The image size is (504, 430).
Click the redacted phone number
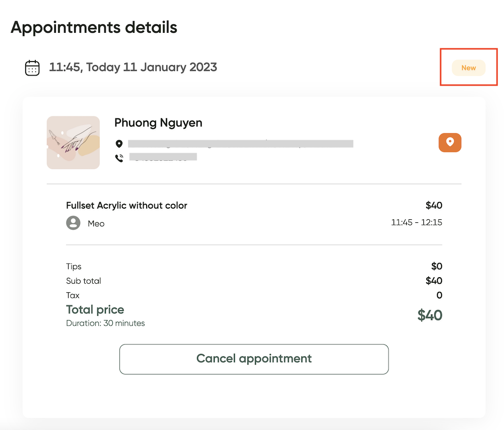coord(163,157)
